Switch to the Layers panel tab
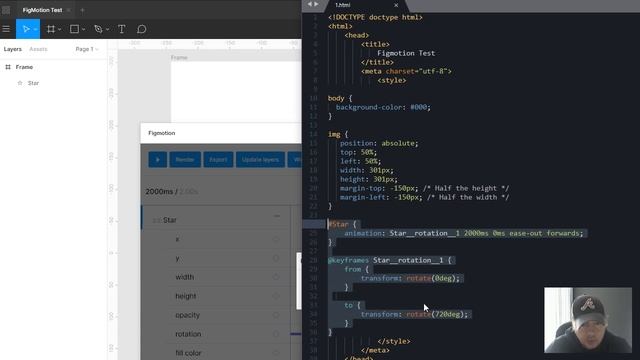The width and height of the screenshot is (640, 360). coord(13,49)
